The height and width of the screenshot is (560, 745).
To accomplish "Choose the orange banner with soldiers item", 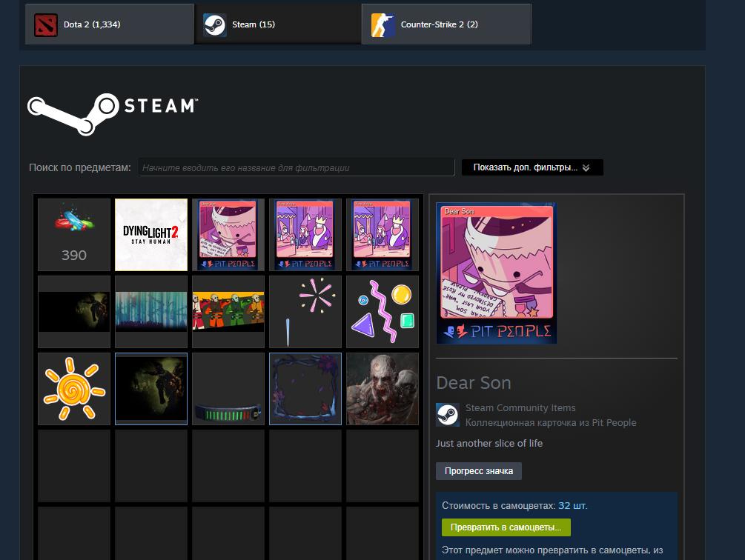I will coord(228,312).
